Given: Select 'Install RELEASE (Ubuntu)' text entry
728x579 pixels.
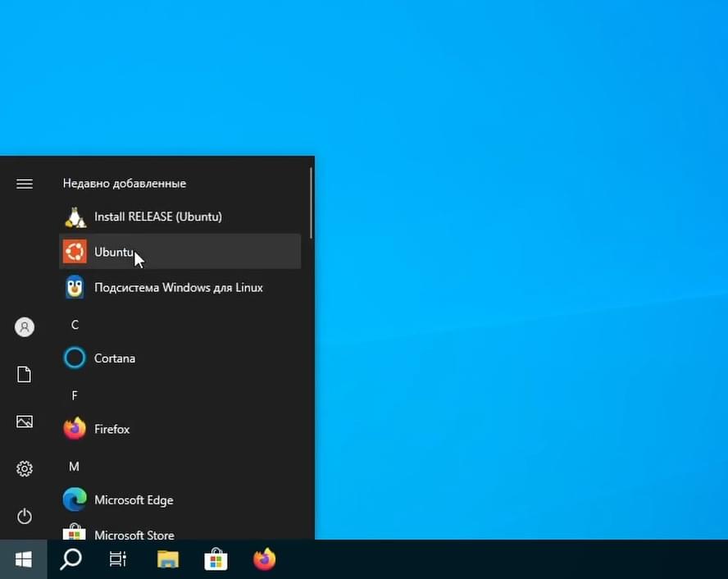Looking at the screenshot, I should tap(158, 217).
